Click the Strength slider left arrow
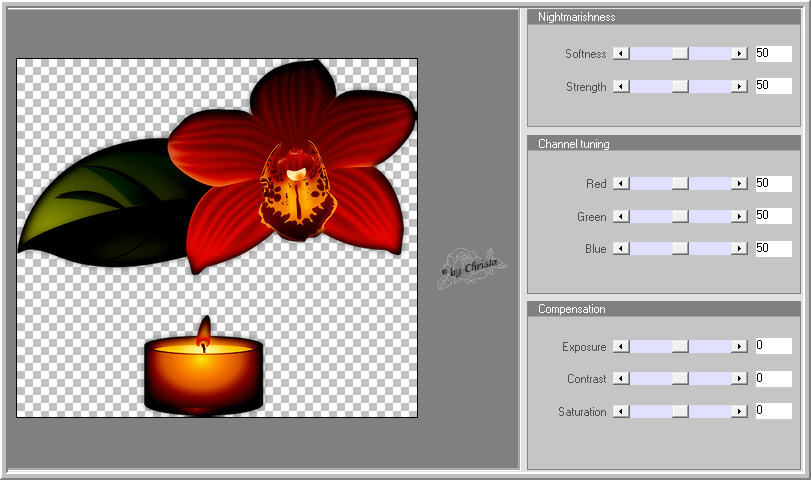 coord(621,86)
